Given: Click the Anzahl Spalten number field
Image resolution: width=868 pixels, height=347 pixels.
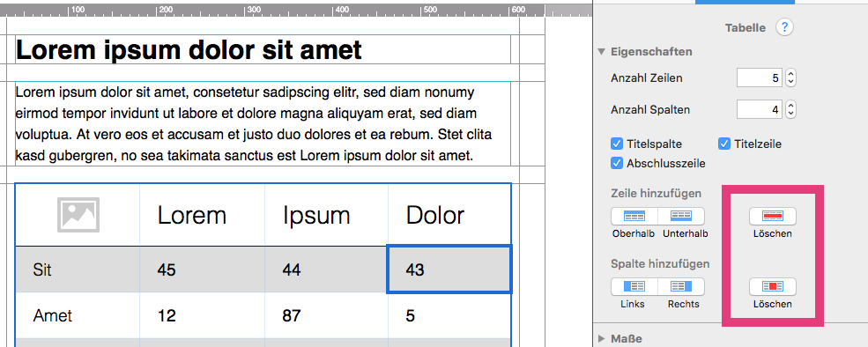Looking at the screenshot, I should click(760, 109).
